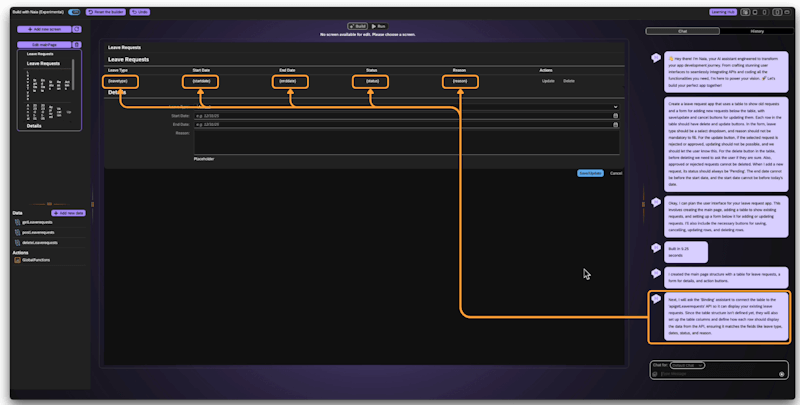
Task: Open the Start Date calendar picker icon
Action: [615, 115]
